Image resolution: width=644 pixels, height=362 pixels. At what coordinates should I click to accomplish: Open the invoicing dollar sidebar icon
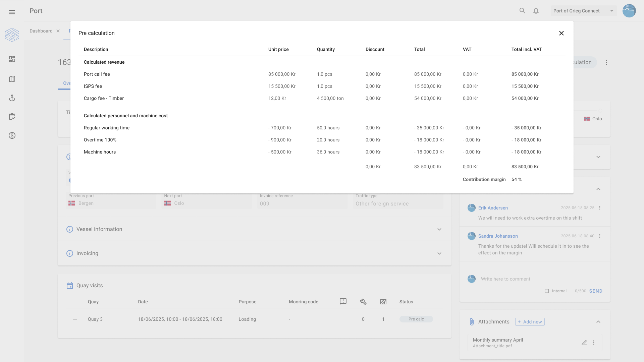12,135
